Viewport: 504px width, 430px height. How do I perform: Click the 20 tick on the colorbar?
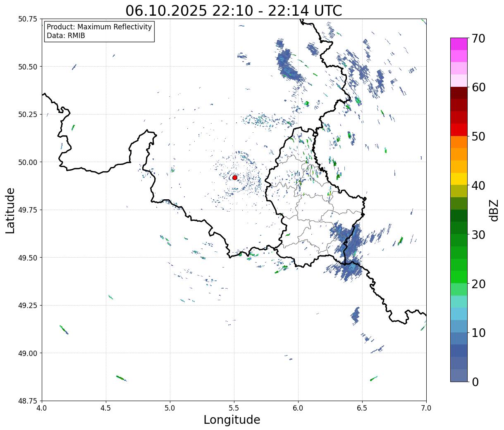(x=478, y=284)
